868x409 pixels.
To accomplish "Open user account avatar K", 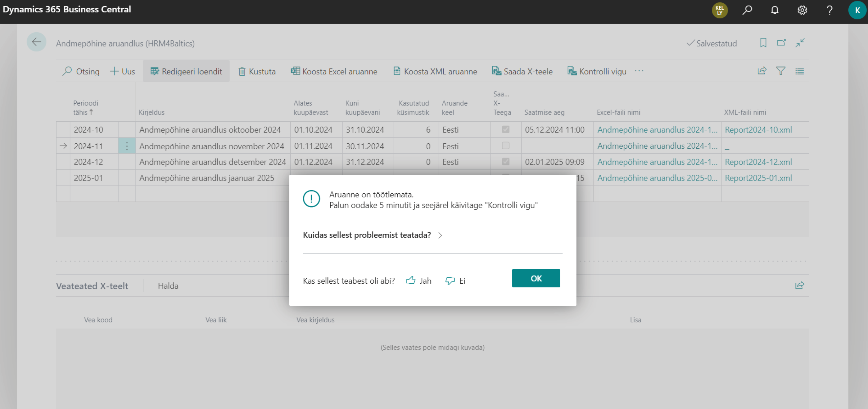I will point(857,10).
